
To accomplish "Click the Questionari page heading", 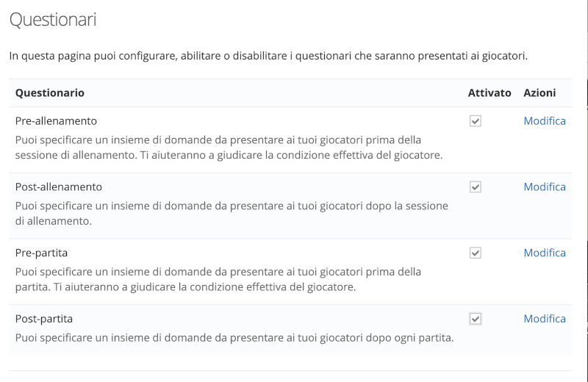I will 52,20.
